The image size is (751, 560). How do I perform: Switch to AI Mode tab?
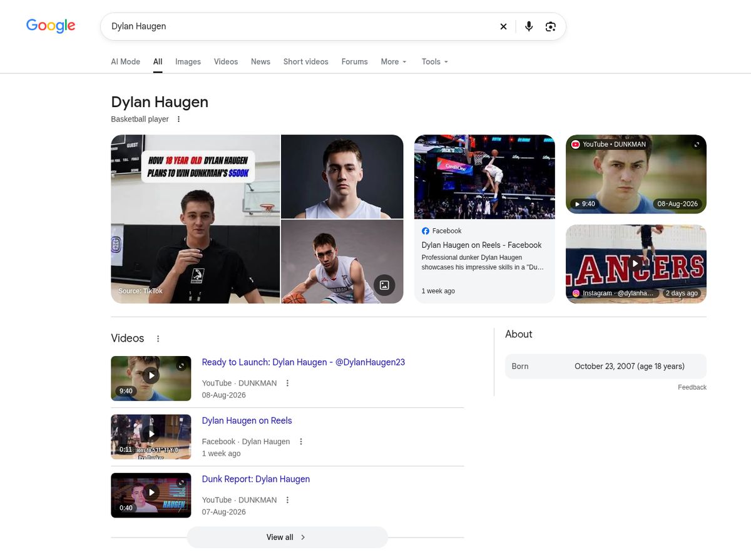coord(125,61)
